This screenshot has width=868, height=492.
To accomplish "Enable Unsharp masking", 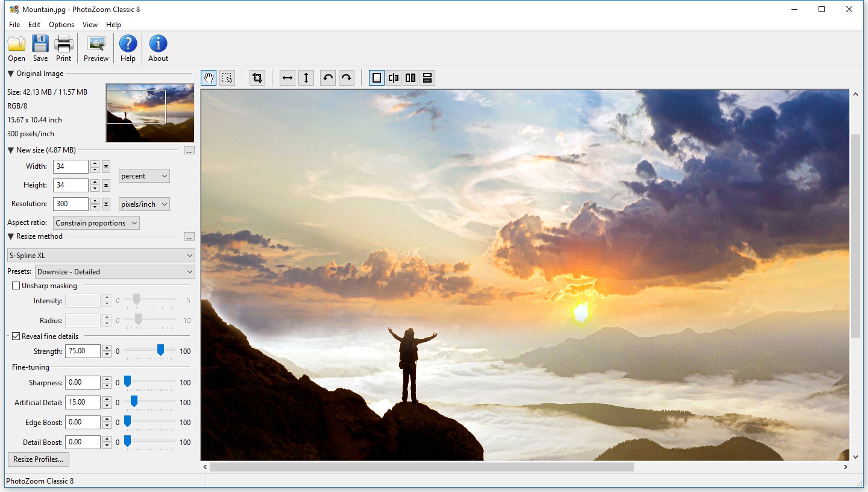I will pyautogui.click(x=16, y=285).
